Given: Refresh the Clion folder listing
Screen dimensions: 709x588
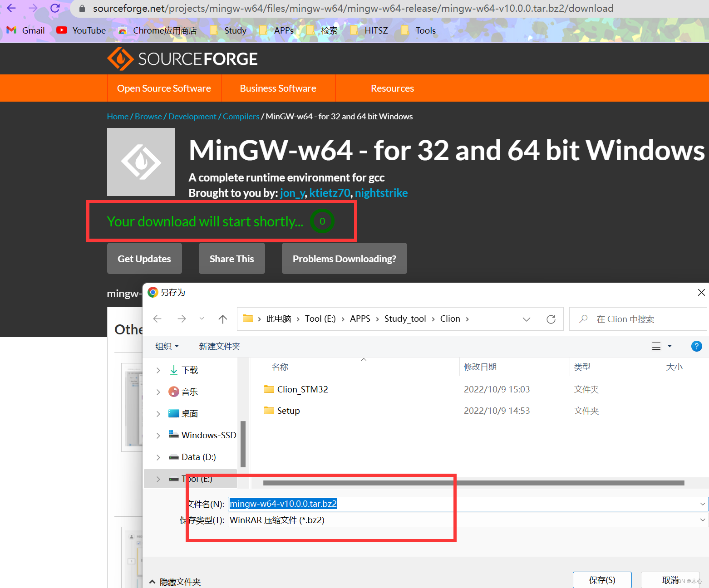Looking at the screenshot, I should click(x=551, y=319).
